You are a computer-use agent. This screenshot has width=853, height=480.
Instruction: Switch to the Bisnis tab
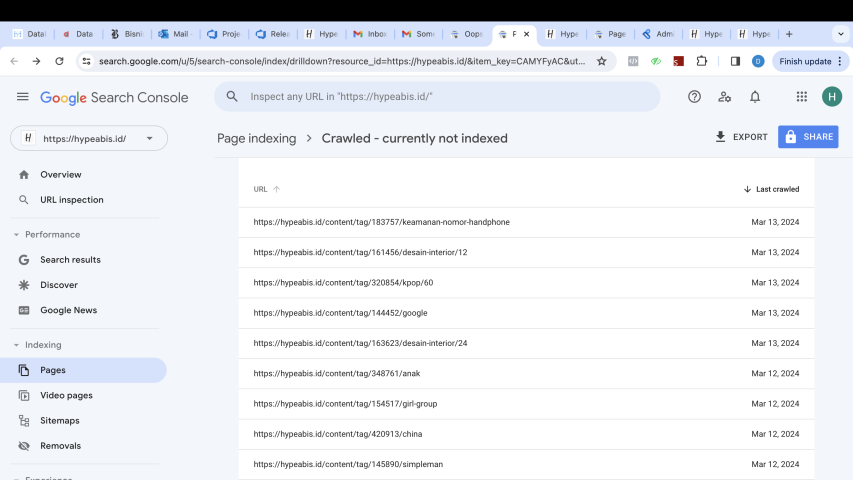pyautogui.click(x=127, y=34)
